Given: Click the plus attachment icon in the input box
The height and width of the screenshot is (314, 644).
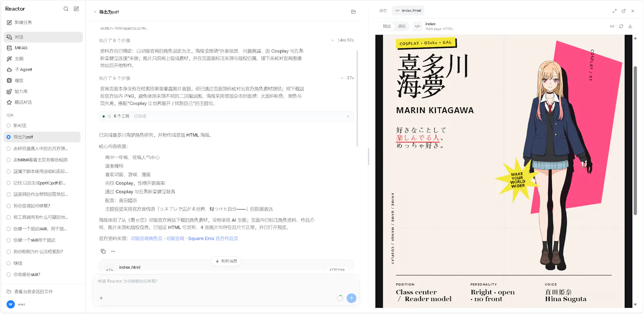Looking at the screenshot, I should coord(101,298).
